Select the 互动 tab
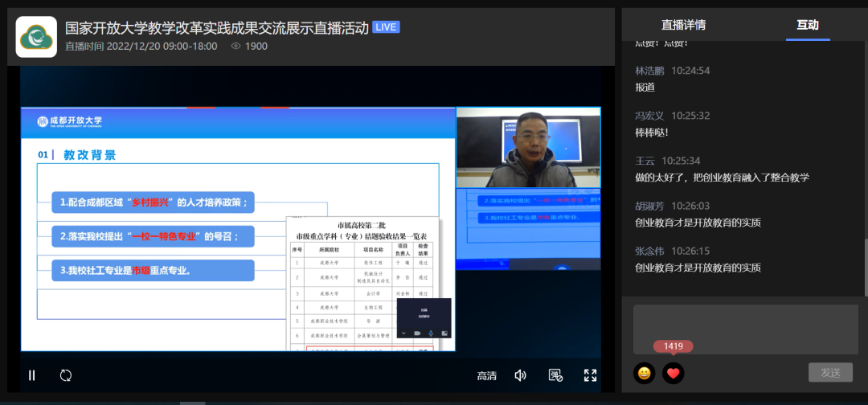 pyautogui.click(x=807, y=25)
